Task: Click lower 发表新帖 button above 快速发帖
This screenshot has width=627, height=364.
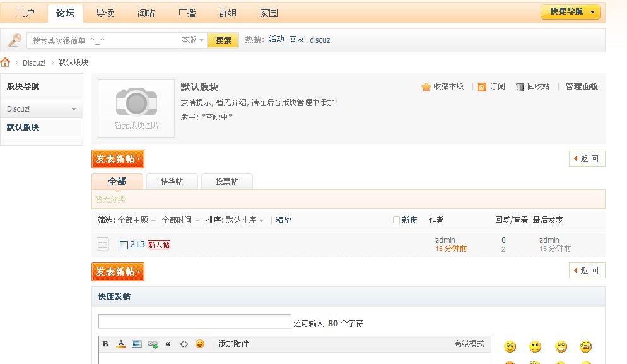Action: [118, 272]
